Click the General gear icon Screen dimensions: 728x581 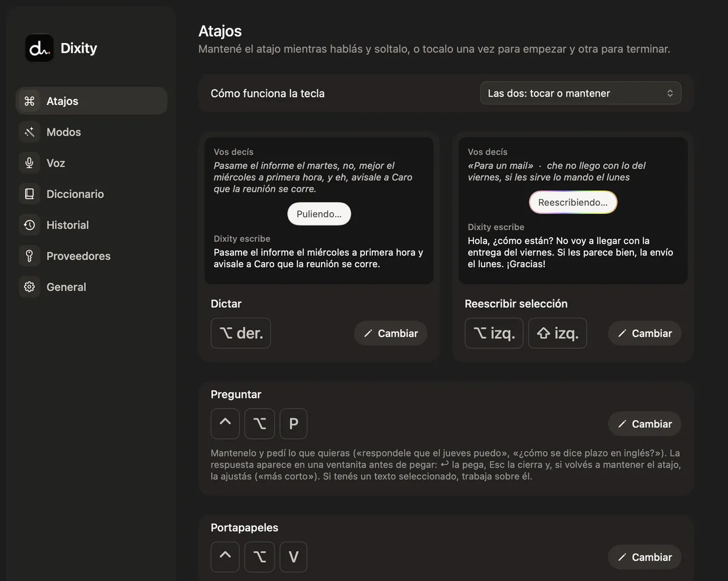click(x=29, y=287)
